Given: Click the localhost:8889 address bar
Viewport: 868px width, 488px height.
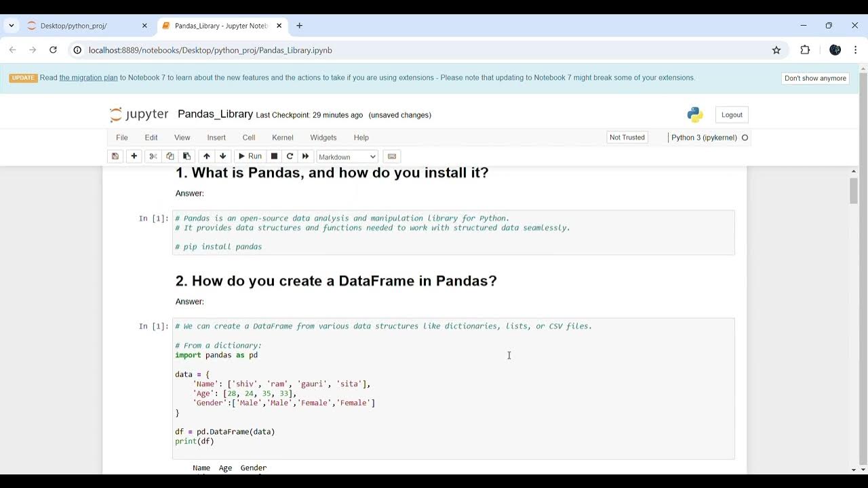Looking at the screenshot, I should pyautogui.click(x=427, y=50).
